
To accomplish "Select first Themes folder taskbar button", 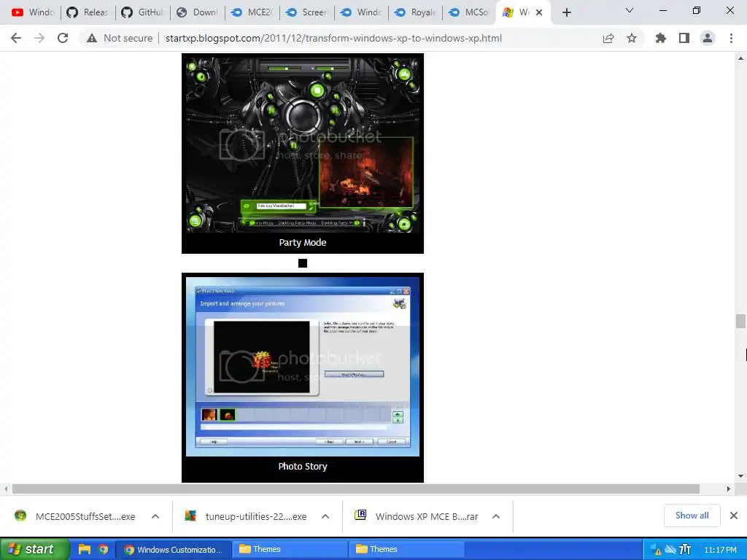I will 290,550.
